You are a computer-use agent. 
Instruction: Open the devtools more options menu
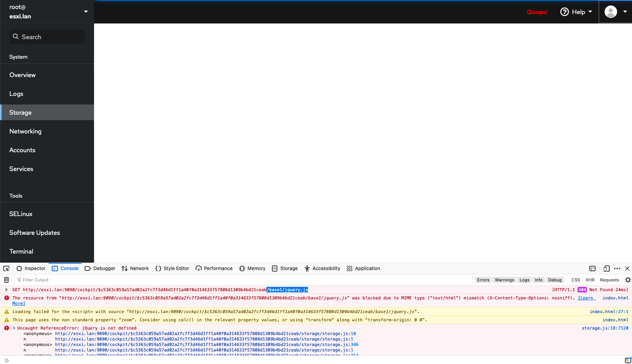point(617,268)
